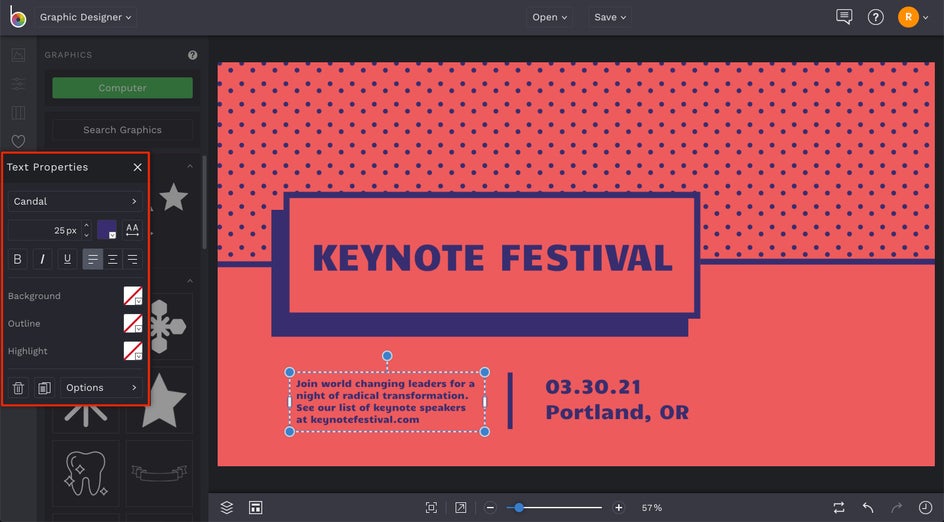Open the canvas layout icon in bottom bar
Screen dimensions: 944x522
click(x=255, y=508)
